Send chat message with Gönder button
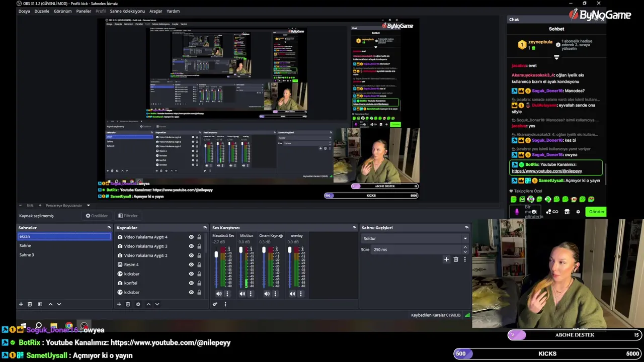Screen dimensions: 644x362 click(596, 212)
